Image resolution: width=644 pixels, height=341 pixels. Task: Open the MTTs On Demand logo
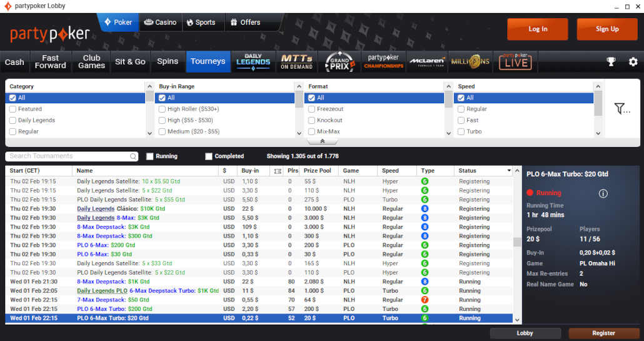point(296,61)
